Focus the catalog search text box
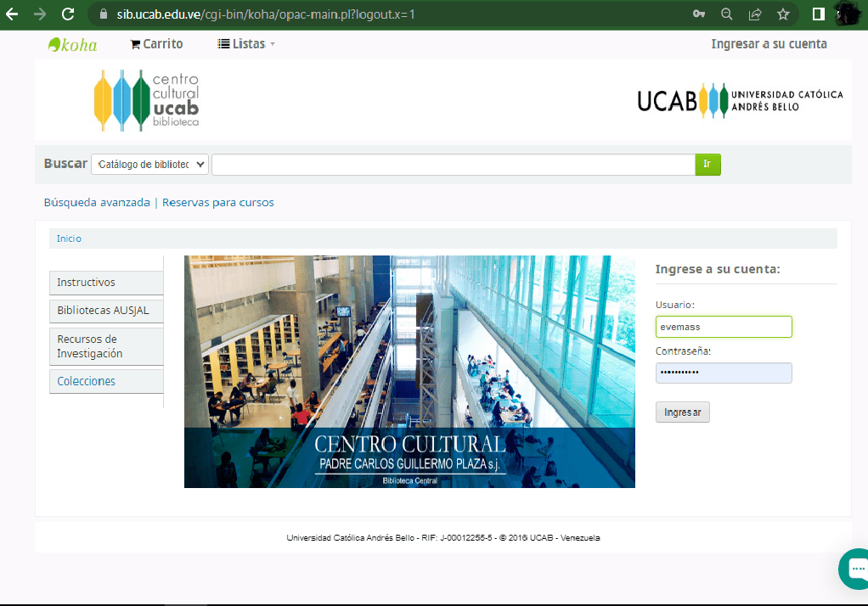868x606 pixels. pos(454,165)
